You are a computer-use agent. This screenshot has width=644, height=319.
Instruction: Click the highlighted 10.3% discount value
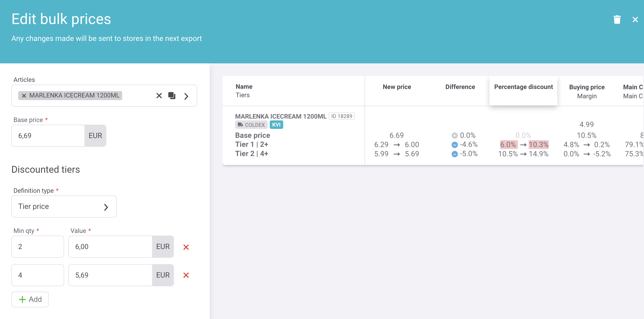coord(539,145)
